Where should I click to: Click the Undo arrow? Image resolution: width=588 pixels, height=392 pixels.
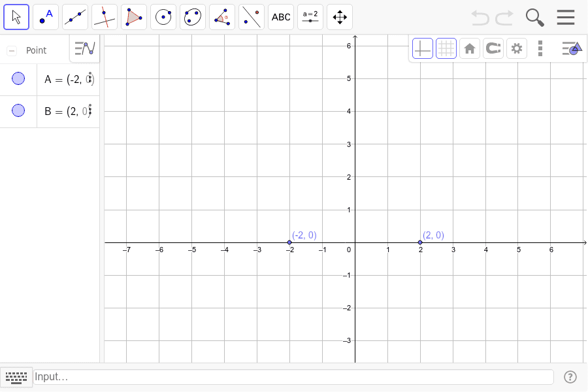(480, 17)
